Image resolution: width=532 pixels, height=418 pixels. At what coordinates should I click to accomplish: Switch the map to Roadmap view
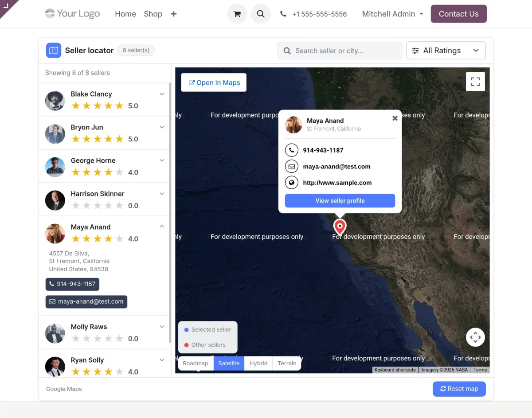196,363
